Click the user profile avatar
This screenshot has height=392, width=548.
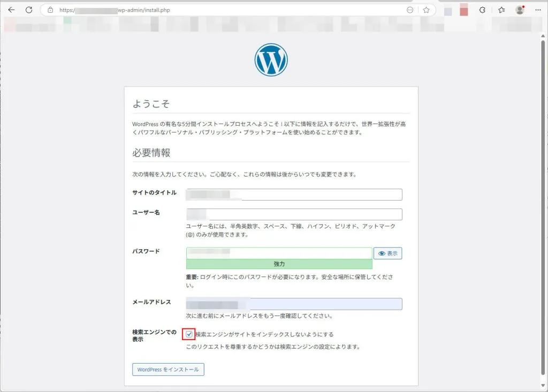(x=520, y=10)
